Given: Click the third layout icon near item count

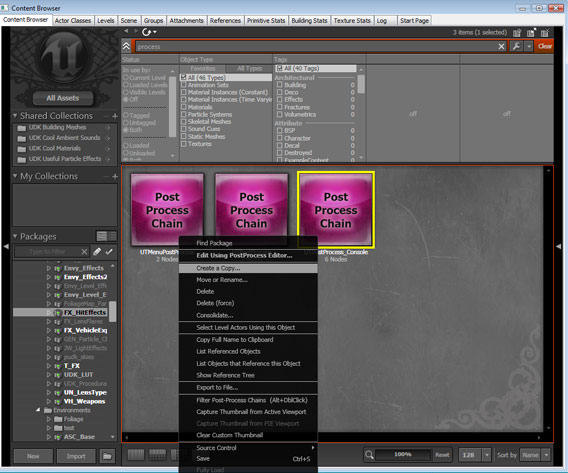Looking at the screenshot, I should (x=545, y=33).
